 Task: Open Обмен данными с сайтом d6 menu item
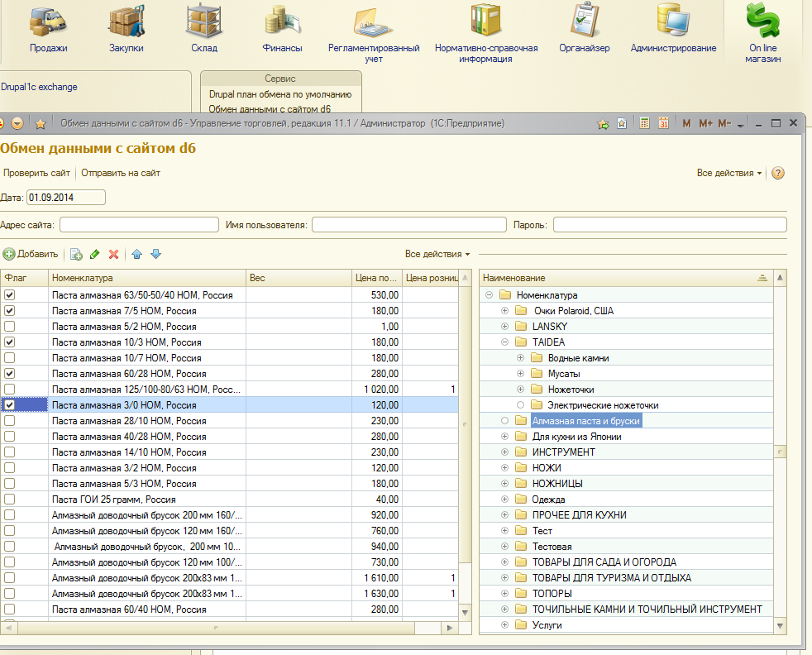tap(270, 108)
